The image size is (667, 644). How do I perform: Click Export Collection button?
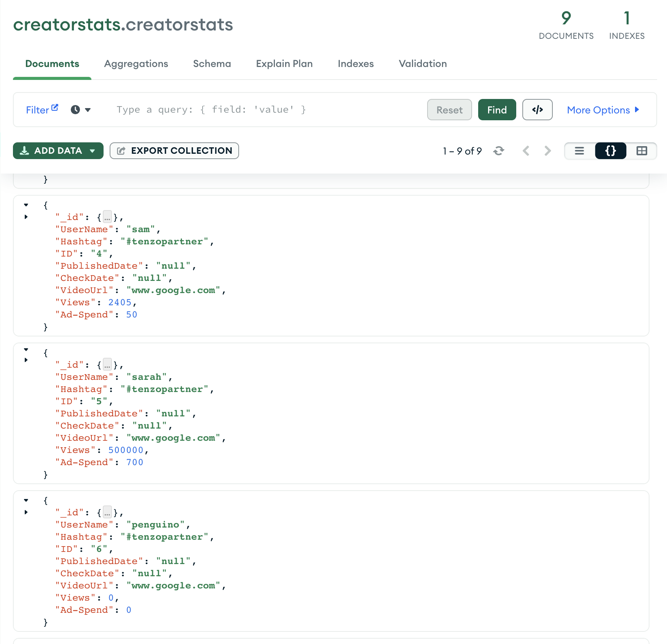click(x=174, y=151)
